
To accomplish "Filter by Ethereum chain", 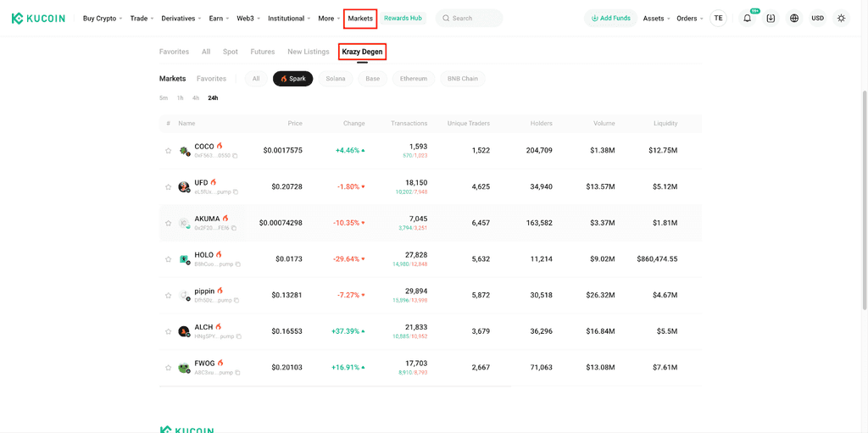I will [414, 79].
